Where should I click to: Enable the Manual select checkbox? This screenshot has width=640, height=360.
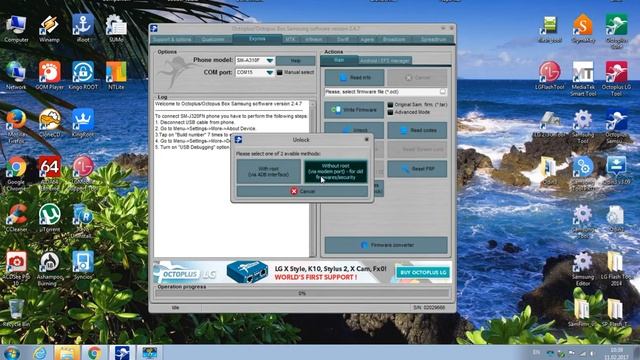[280, 72]
